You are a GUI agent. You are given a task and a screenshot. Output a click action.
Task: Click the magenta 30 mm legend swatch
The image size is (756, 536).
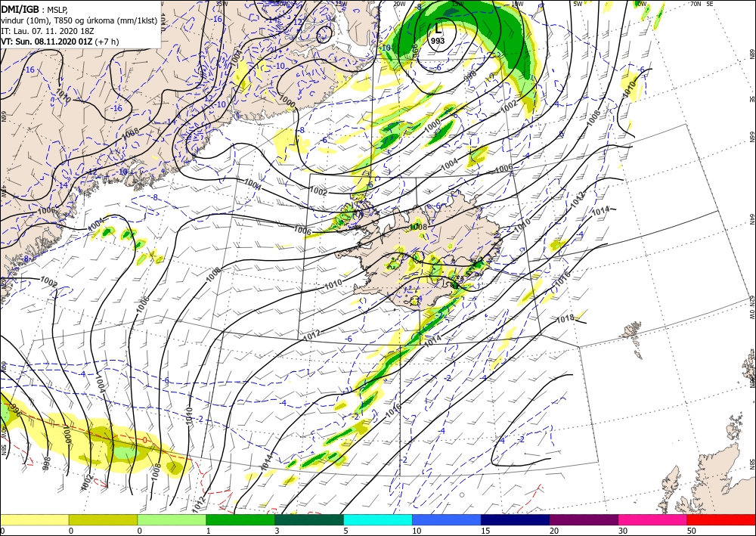tap(653, 519)
